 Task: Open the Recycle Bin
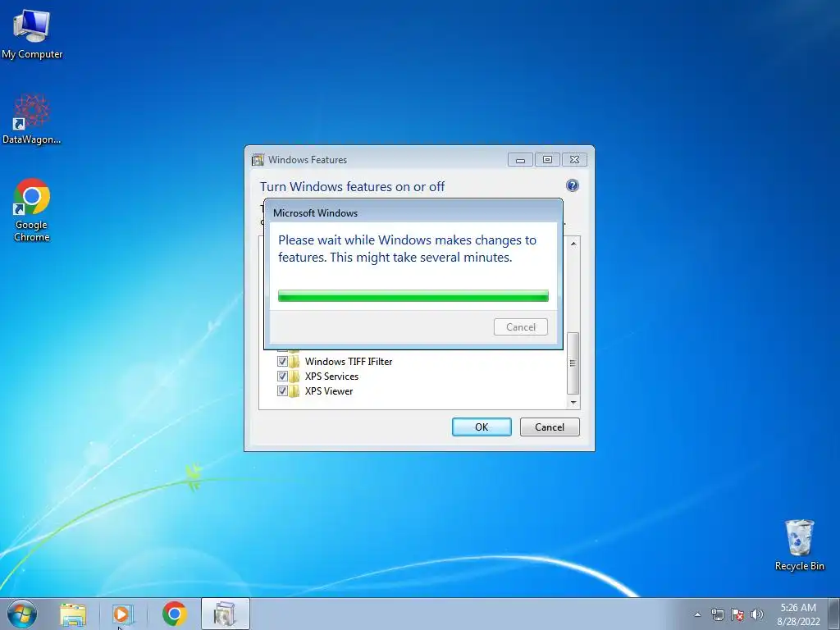(x=799, y=545)
